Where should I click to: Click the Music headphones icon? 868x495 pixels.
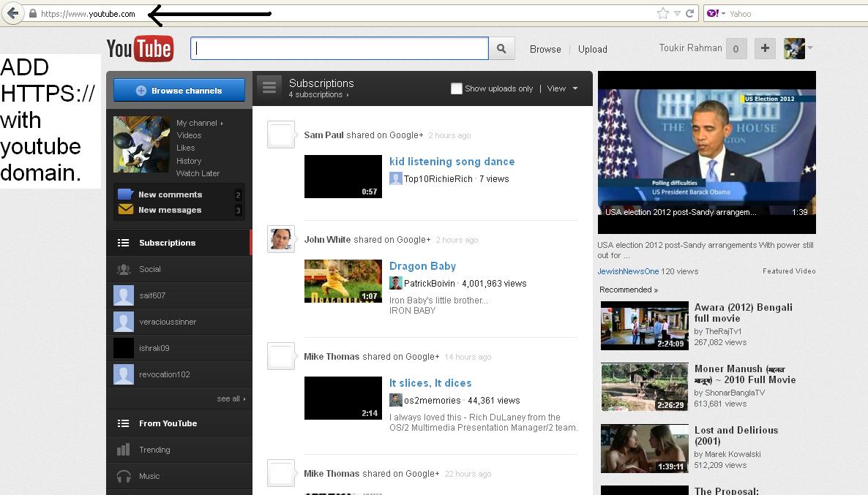point(124,476)
